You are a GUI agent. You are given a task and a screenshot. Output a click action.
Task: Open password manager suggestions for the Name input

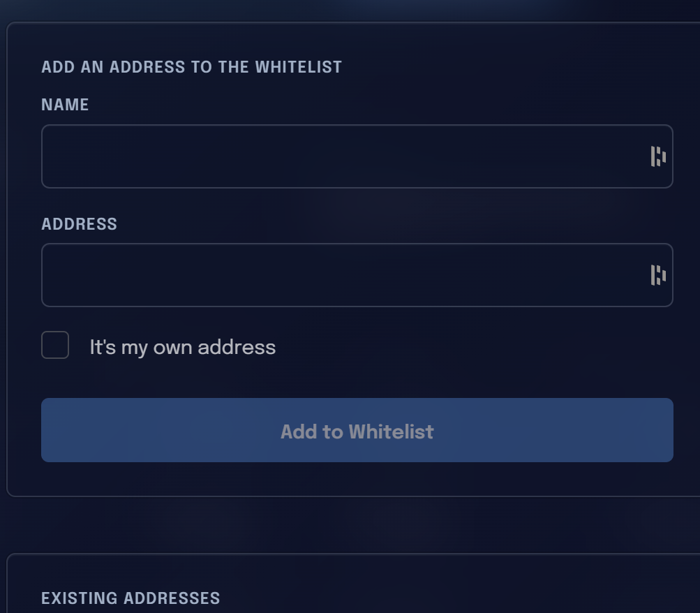[658, 156]
